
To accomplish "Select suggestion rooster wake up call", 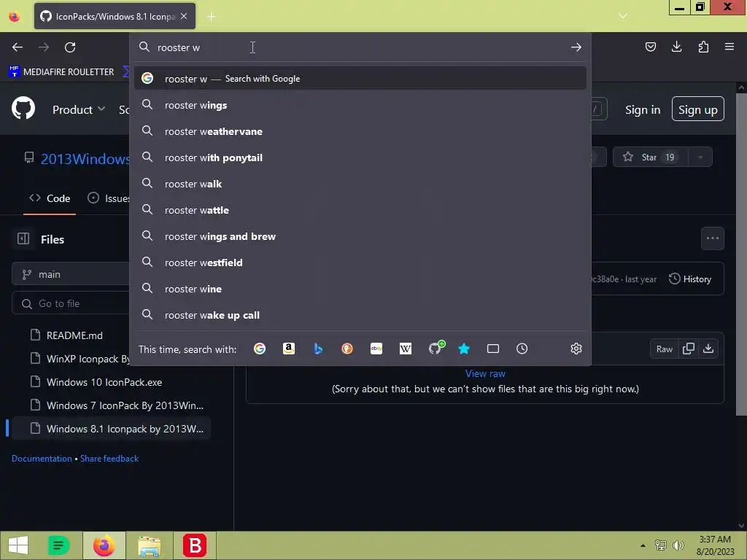I will point(360,315).
